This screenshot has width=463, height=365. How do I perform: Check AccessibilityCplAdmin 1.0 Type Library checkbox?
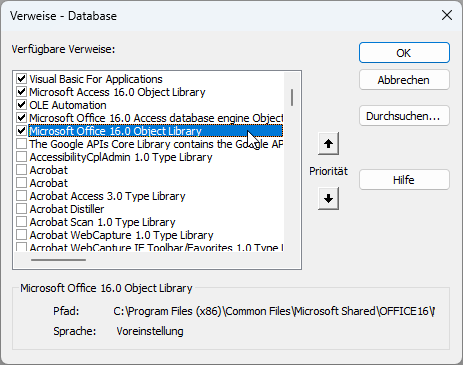22,157
